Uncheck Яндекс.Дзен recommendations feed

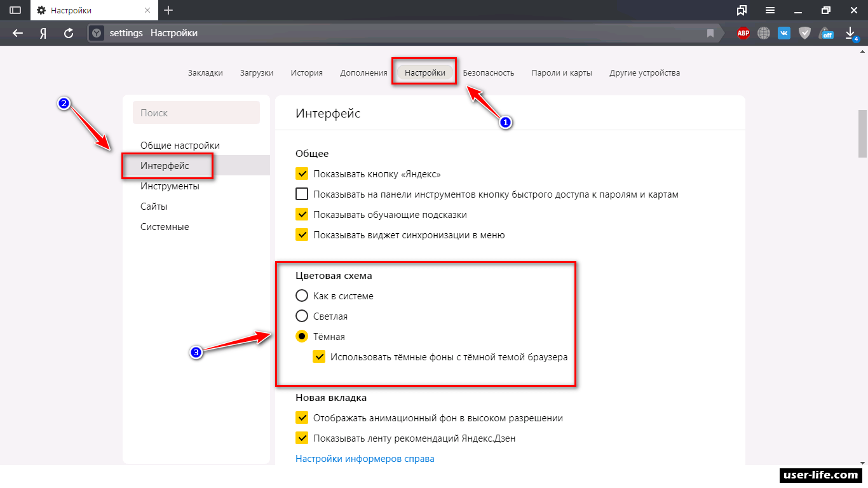point(302,438)
